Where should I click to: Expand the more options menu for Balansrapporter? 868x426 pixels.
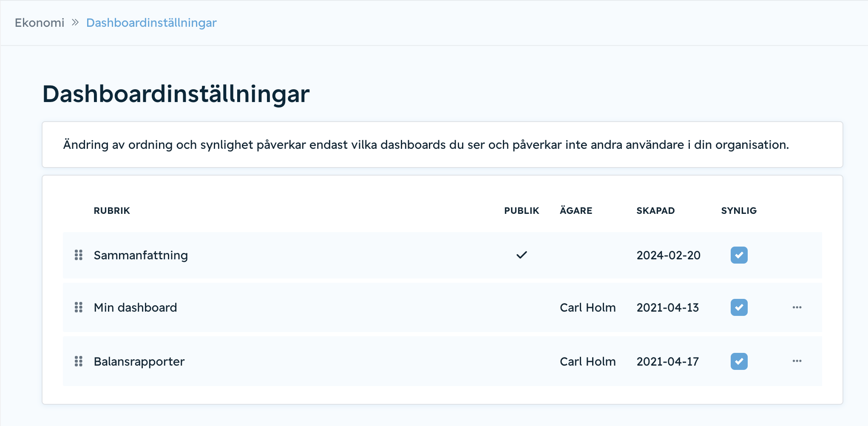point(797,361)
